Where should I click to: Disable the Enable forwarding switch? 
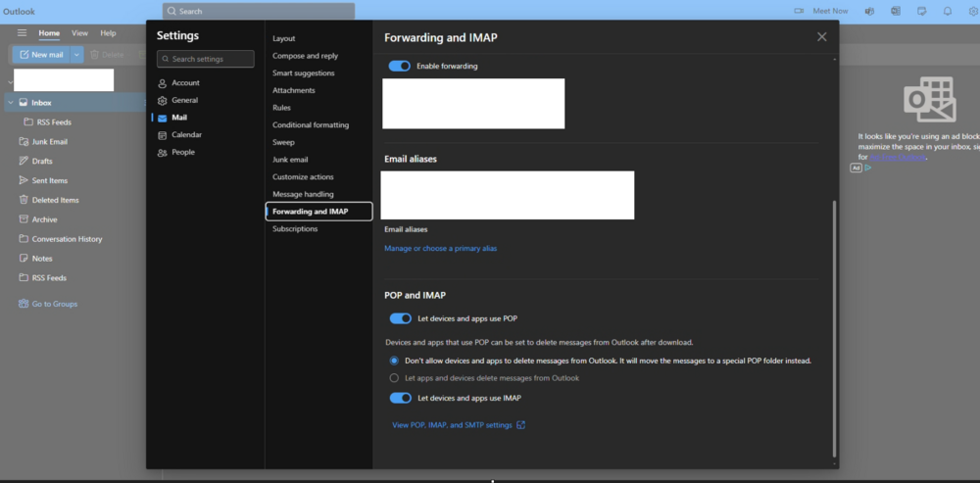[x=400, y=66]
